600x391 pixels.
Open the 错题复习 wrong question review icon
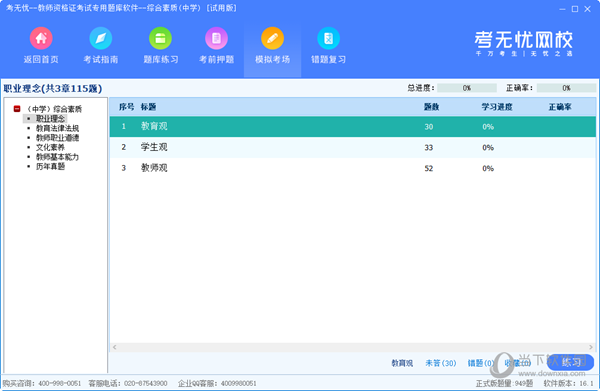tap(328, 38)
